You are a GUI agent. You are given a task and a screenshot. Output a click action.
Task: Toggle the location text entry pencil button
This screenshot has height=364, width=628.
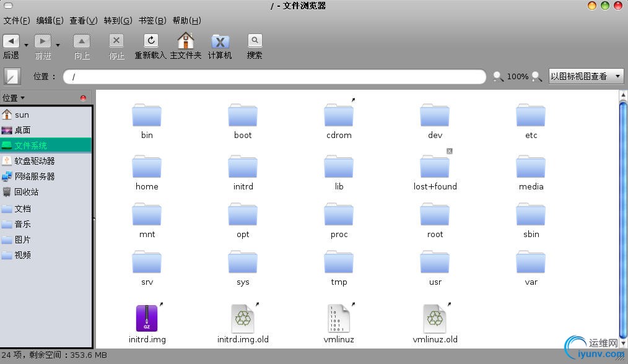(x=12, y=77)
